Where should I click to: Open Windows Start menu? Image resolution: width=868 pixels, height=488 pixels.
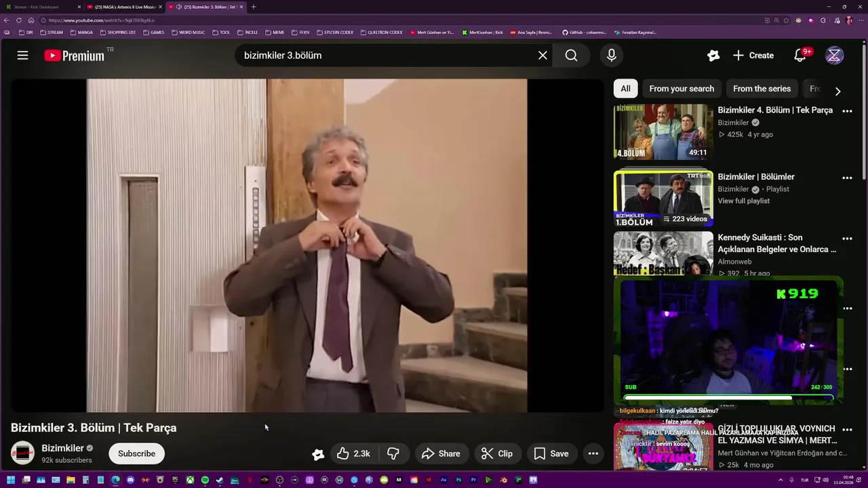(x=10, y=480)
